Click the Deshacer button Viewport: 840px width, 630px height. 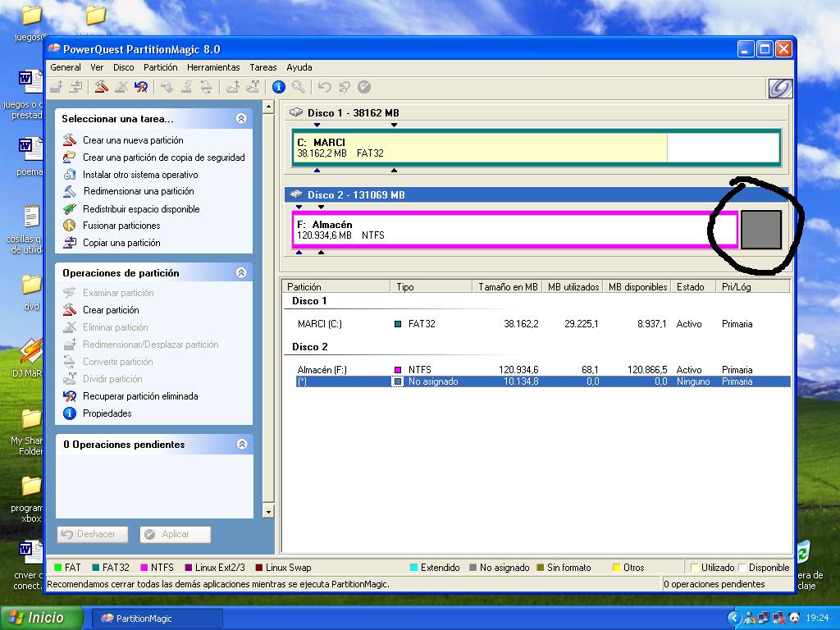pos(93,534)
